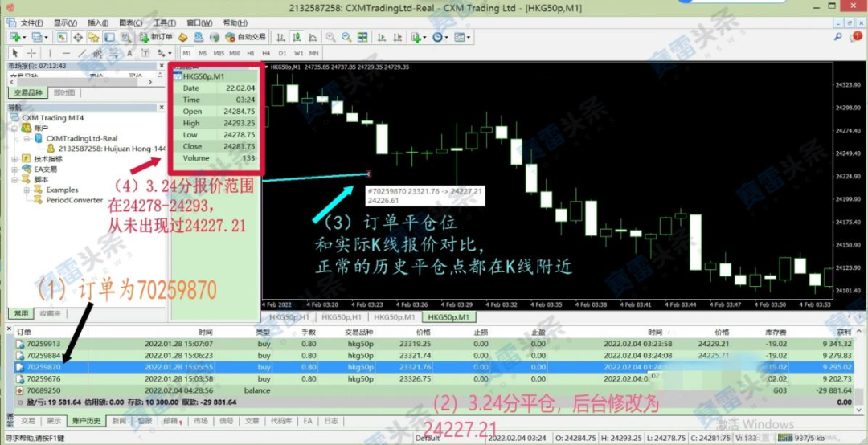Toggle the Market Watch window icon
The width and height of the screenshot is (868, 445).
[x=61, y=37]
